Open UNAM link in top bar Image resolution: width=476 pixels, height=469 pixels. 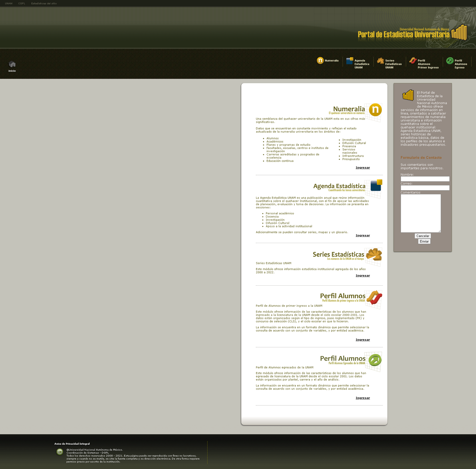pos(9,4)
